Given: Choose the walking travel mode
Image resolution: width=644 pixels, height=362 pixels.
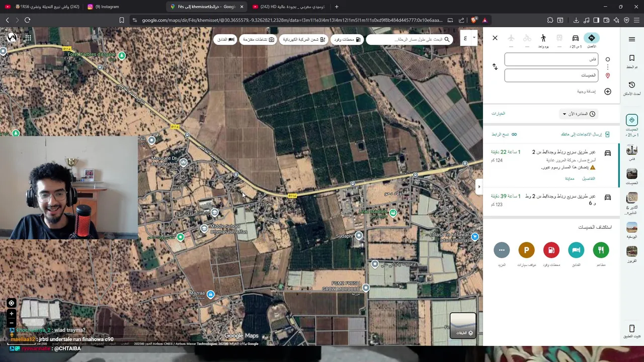Looking at the screenshot, I should (x=543, y=38).
